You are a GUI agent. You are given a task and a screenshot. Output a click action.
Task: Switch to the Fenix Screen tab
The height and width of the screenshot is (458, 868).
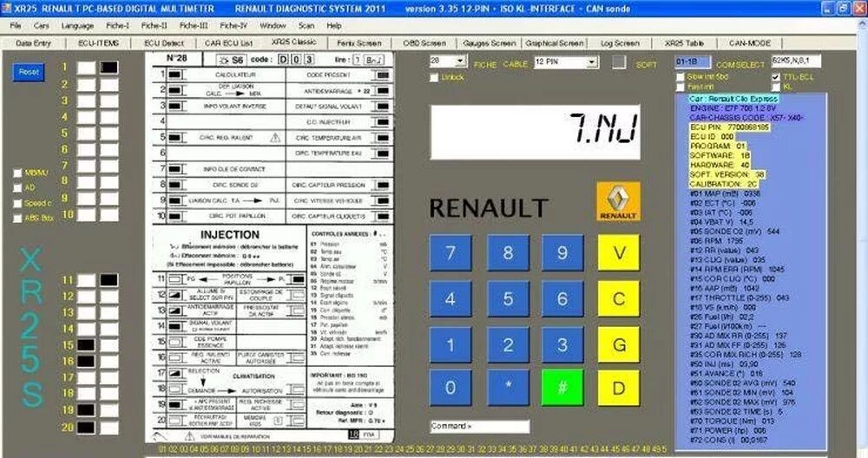pos(359,43)
